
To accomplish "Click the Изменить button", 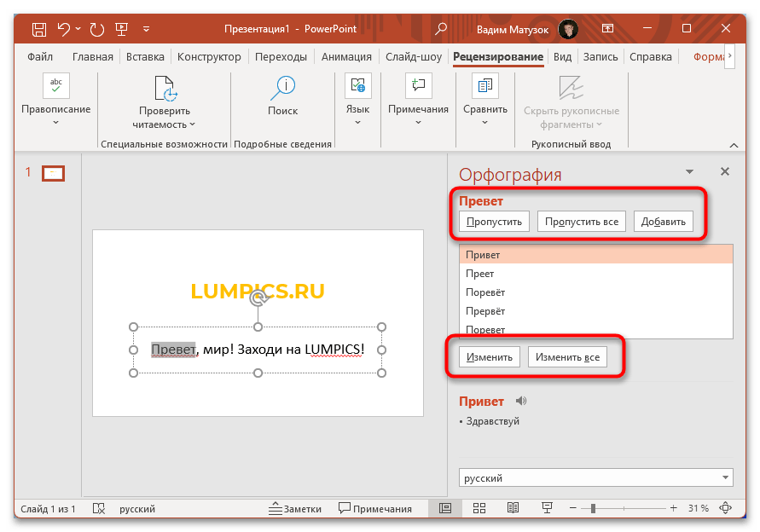I will click(490, 357).
